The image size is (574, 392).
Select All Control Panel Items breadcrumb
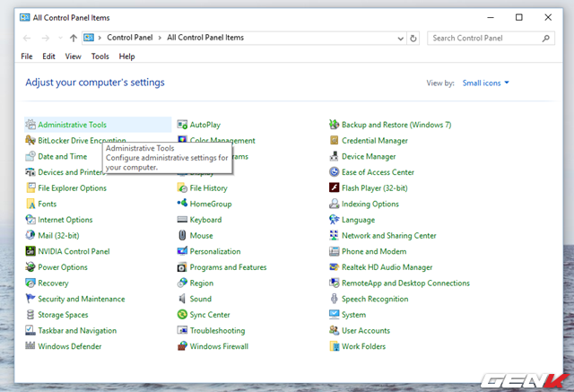coord(205,38)
